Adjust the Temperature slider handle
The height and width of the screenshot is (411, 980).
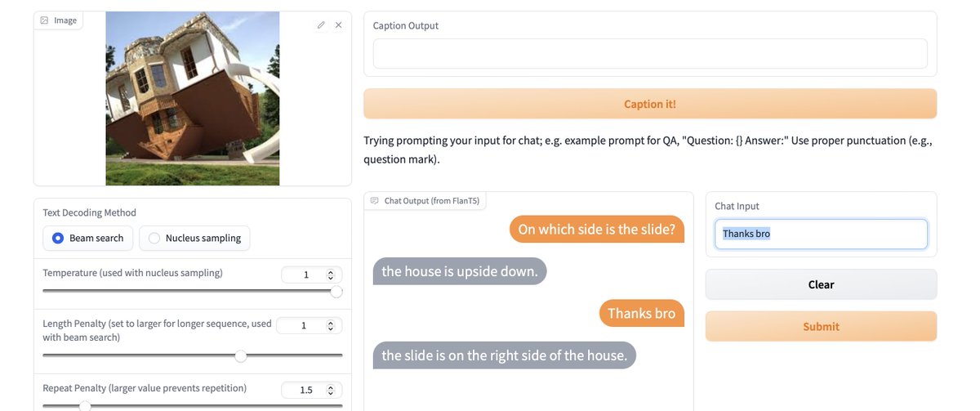tap(336, 292)
